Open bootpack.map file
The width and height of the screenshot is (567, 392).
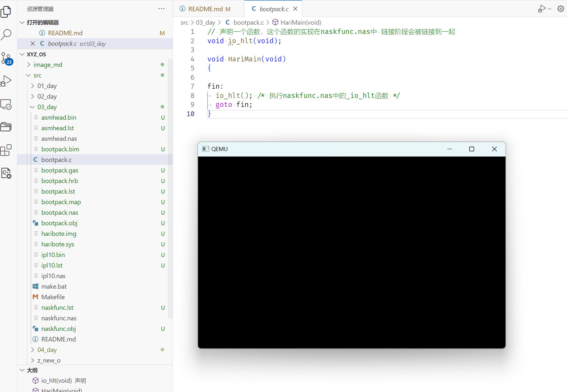[x=61, y=202]
